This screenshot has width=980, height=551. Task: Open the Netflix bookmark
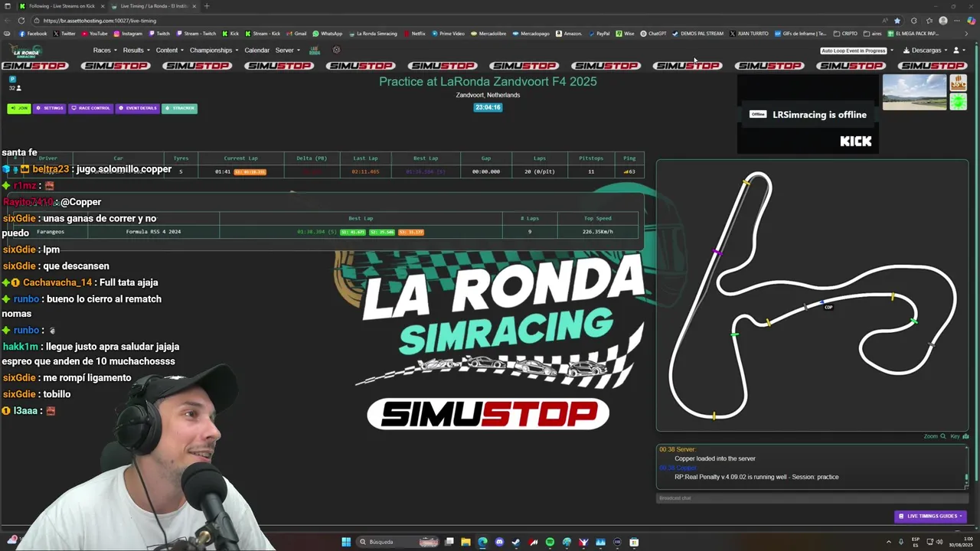(414, 34)
